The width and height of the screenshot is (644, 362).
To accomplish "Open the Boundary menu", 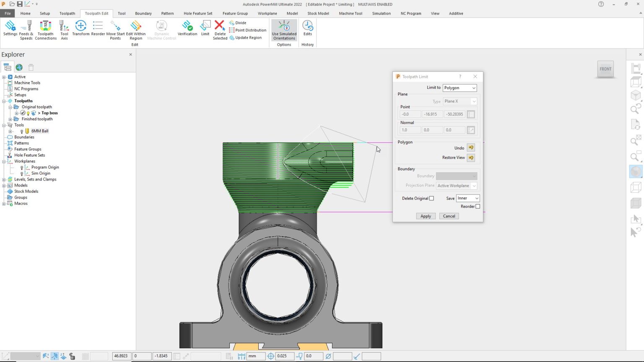I will pos(143,13).
